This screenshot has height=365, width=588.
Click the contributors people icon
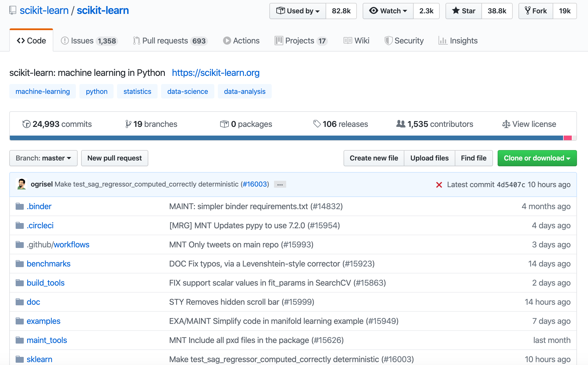(x=401, y=124)
